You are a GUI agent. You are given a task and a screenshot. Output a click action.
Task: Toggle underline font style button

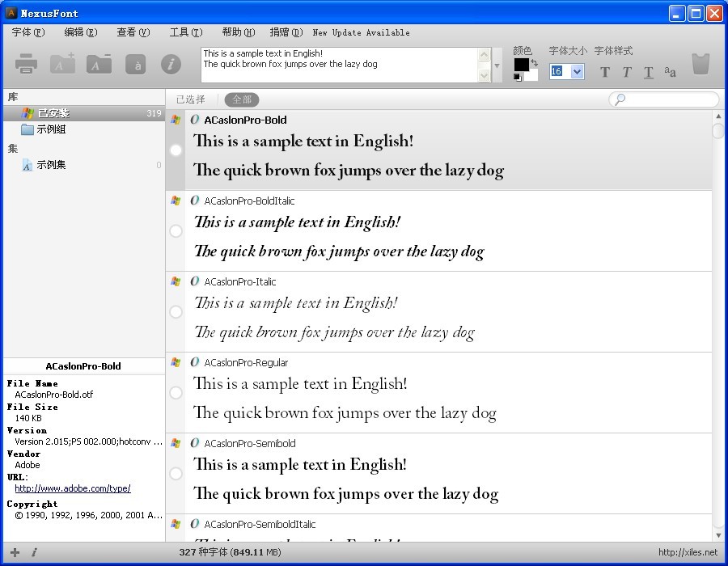pos(649,72)
